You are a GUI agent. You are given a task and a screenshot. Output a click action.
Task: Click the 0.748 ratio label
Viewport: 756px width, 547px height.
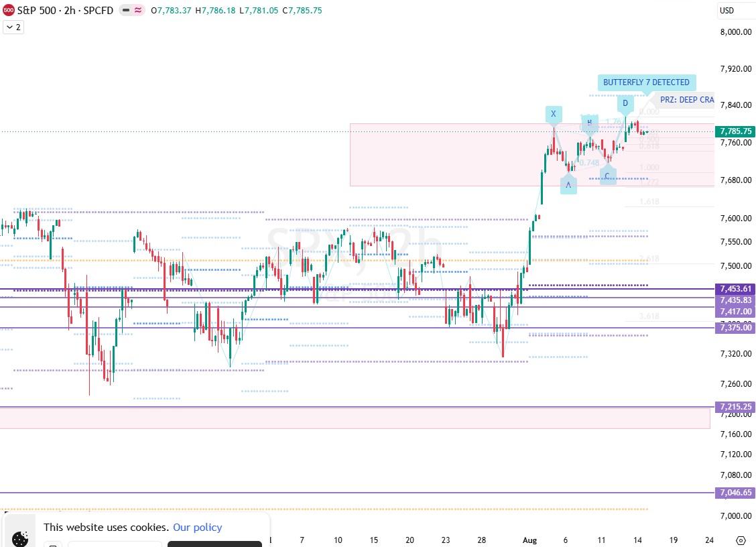pyautogui.click(x=589, y=163)
